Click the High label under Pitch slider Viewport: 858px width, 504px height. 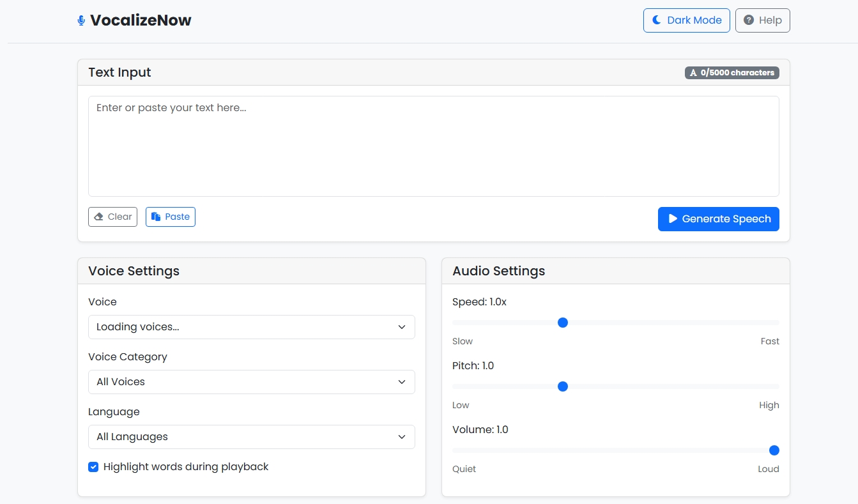pos(769,405)
